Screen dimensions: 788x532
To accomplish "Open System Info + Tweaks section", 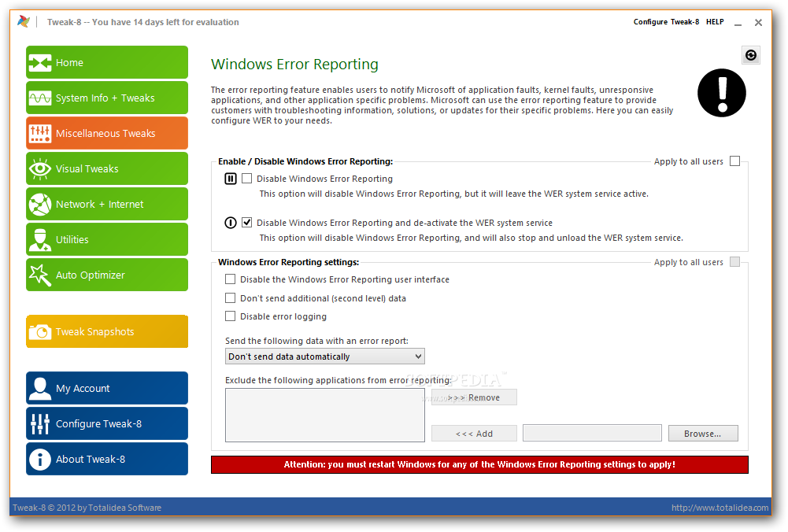I will click(x=107, y=98).
